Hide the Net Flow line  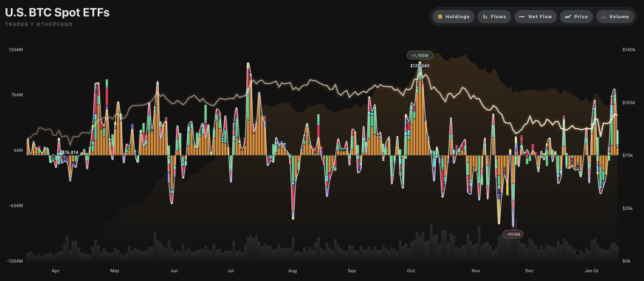click(x=536, y=17)
